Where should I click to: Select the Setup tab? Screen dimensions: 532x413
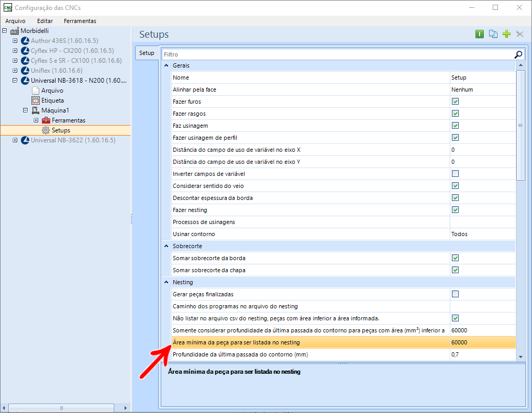pos(147,53)
